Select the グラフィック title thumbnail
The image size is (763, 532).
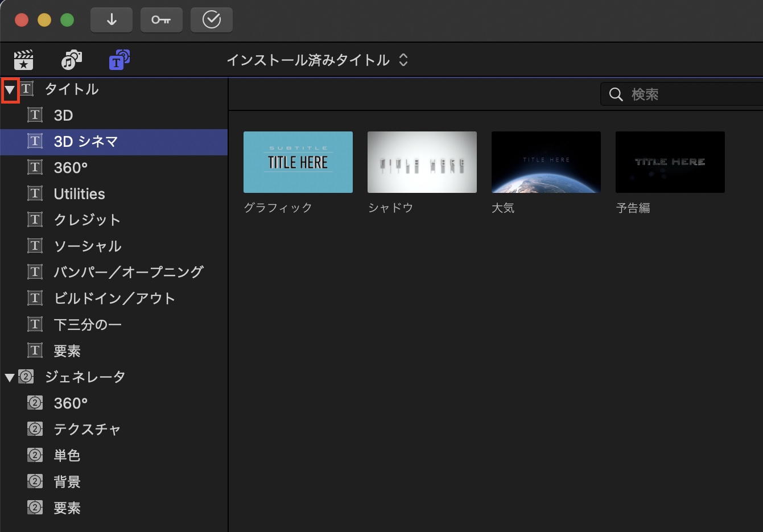(x=298, y=162)
